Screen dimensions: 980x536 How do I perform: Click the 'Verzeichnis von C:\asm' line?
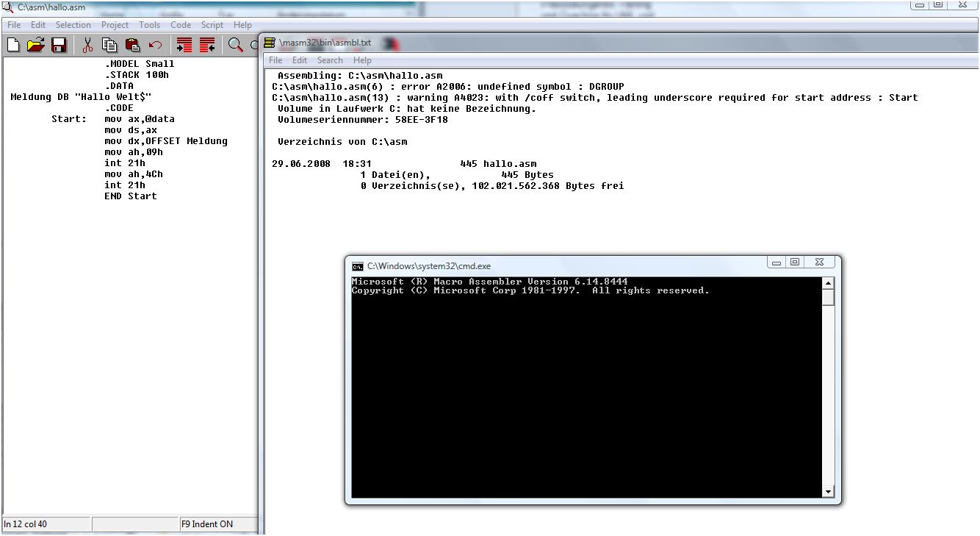(x=342, y=141)
